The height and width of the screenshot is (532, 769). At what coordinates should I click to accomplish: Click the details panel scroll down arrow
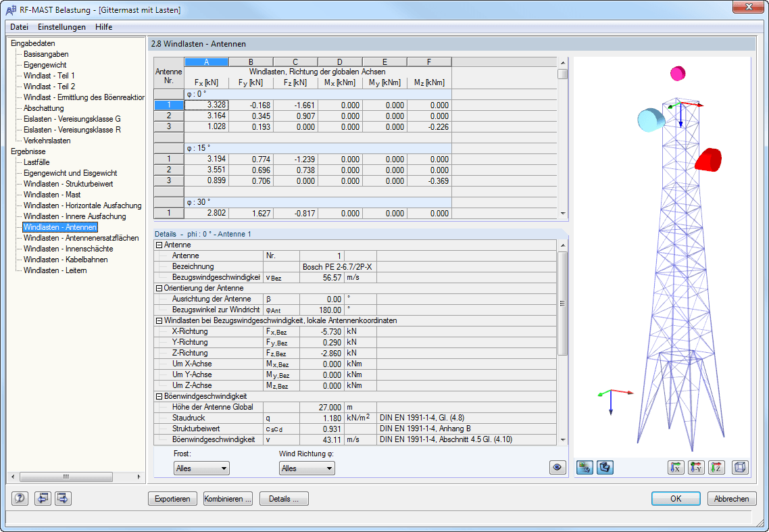562,440
